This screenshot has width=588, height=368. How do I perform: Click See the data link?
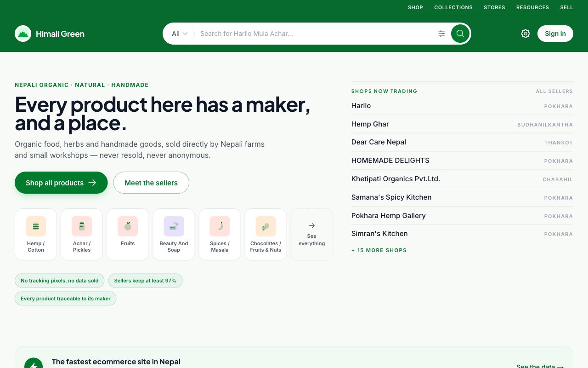540,366
